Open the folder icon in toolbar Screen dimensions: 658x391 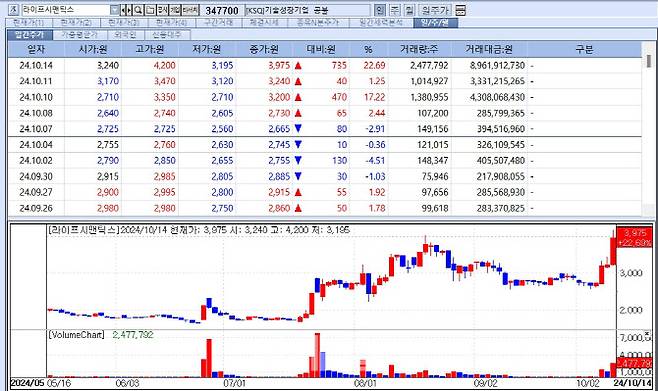150,10
